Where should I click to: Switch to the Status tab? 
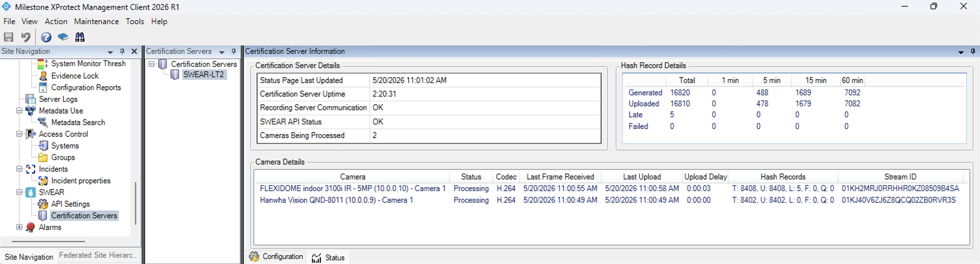[328, 258]
